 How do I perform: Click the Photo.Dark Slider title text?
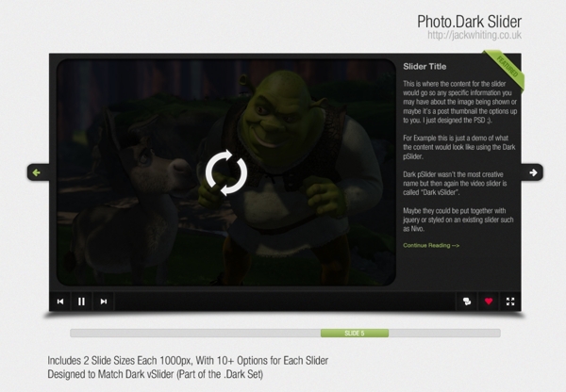(469, 22)
